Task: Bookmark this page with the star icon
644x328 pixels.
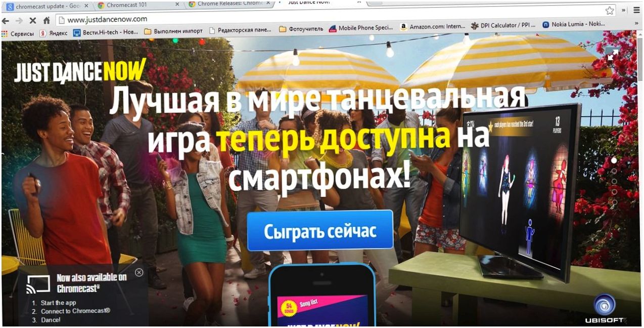Action: click(610, 10)
